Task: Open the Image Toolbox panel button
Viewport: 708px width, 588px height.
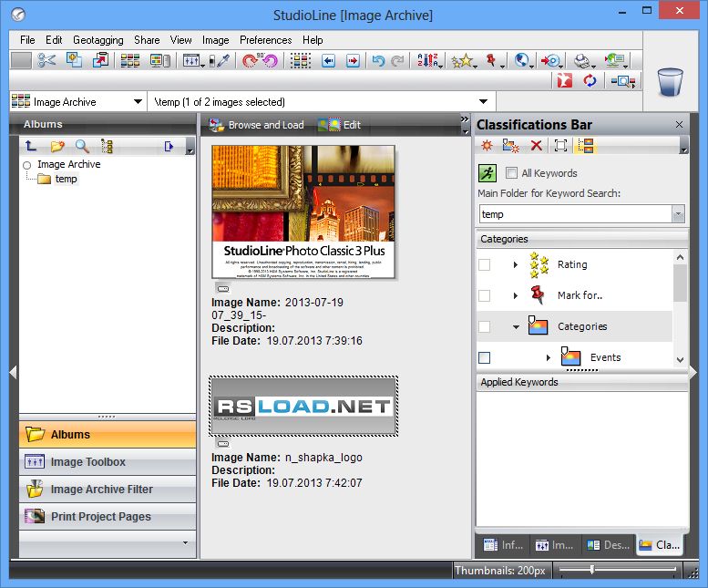Action: (x=108, y=462)
